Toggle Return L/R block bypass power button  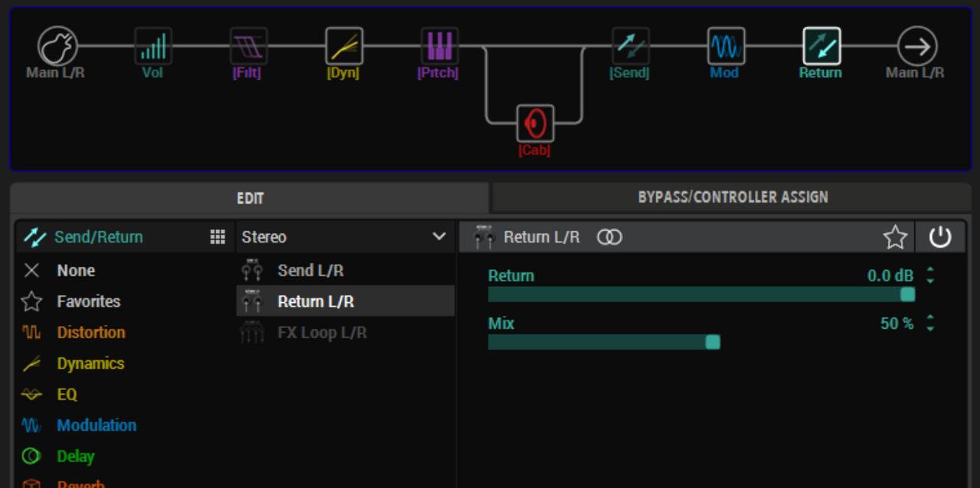coord(939,237)
